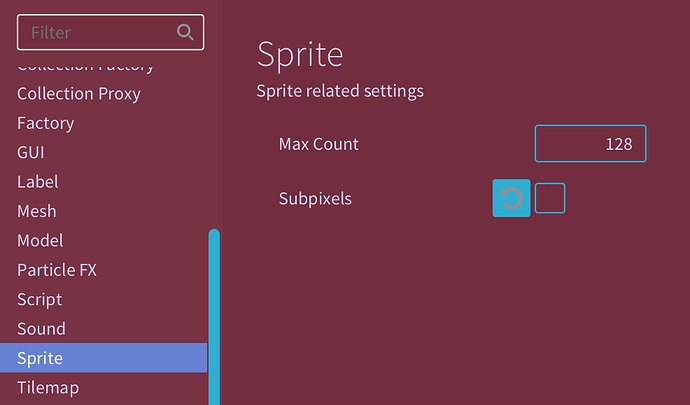The image size is (690, 405).
Task: Switch to Model settings
Action: [40, 241]
